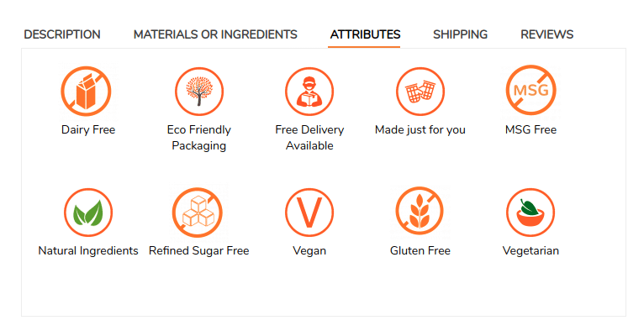644x336 pixels.
Task: Click the Dairy Free milk carton icon
Action: tap(87, 91)
